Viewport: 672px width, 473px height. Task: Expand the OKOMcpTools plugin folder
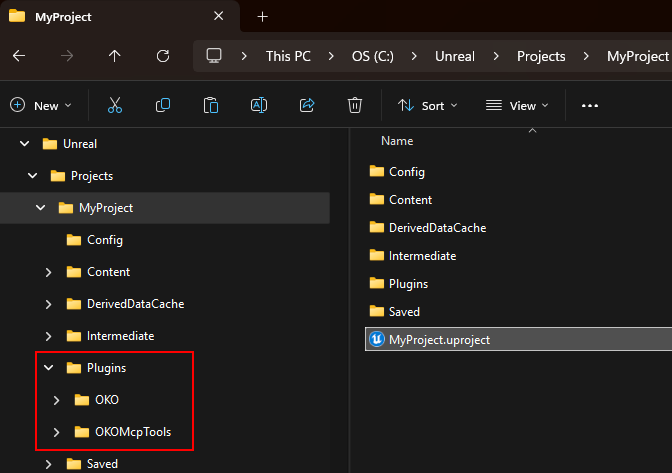57,432
